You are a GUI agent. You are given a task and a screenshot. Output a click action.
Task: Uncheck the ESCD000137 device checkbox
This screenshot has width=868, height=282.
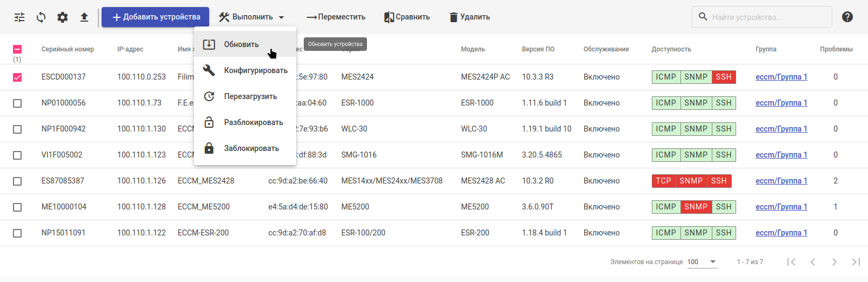point(17,77)
